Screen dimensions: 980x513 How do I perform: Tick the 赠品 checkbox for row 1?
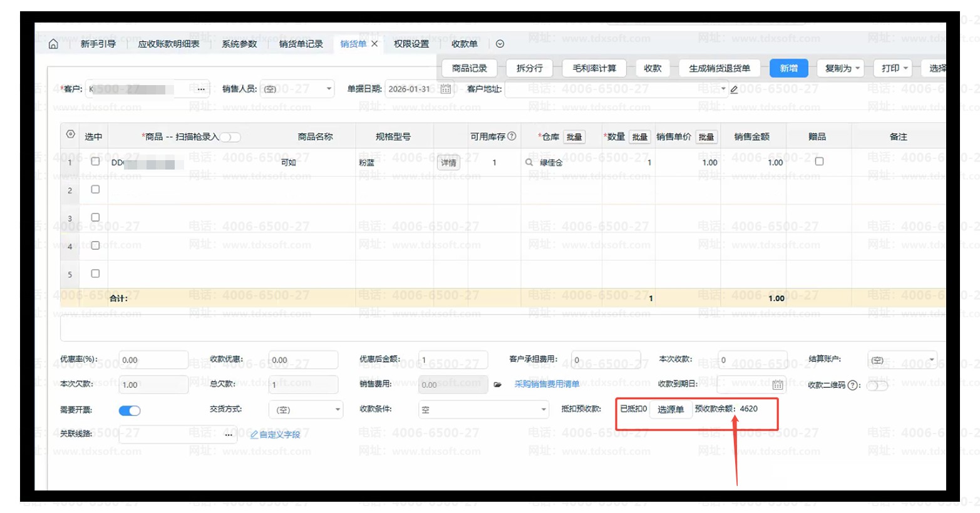click(x=818, y=161)
